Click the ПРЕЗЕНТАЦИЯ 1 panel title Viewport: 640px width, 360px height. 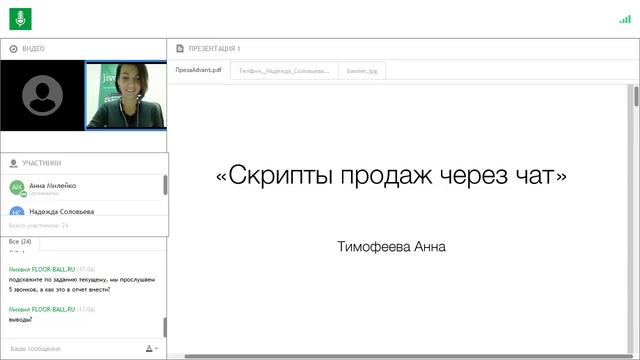click(214, 49)
